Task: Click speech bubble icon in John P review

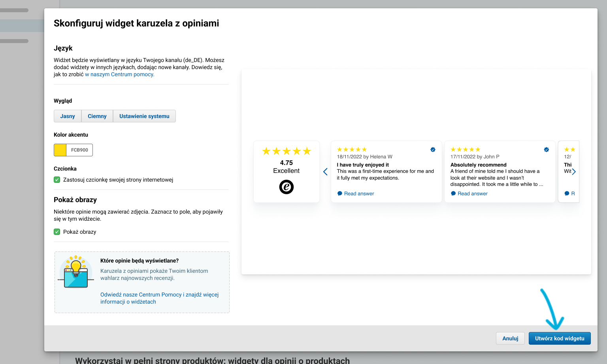Action: [453, 193]
